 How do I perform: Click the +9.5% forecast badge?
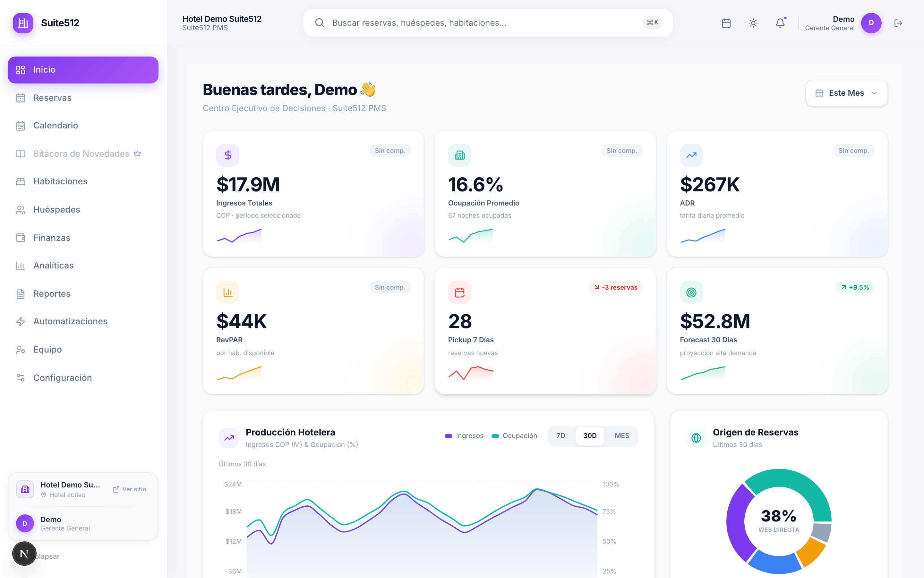[854, 287]
